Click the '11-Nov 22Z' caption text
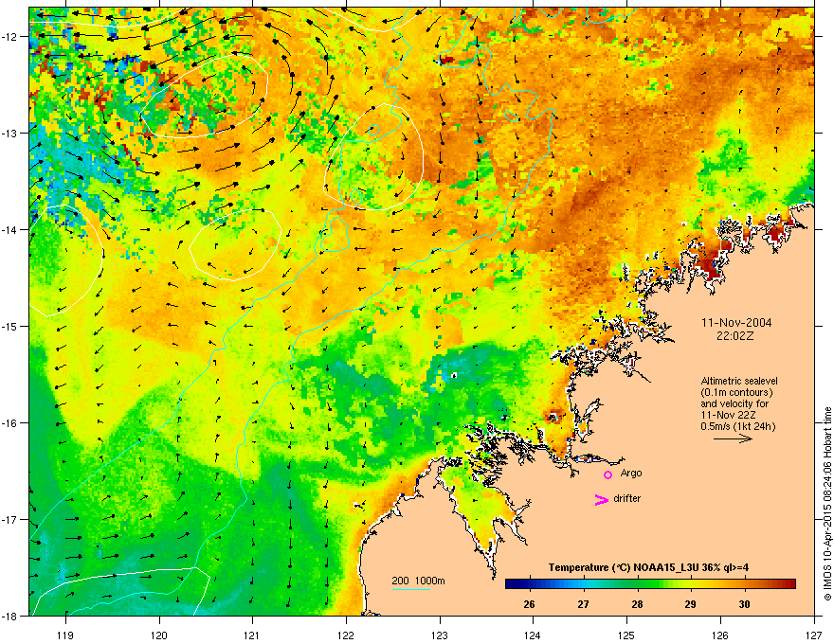This screenshot has width=834, height=644. coord(728,415)
